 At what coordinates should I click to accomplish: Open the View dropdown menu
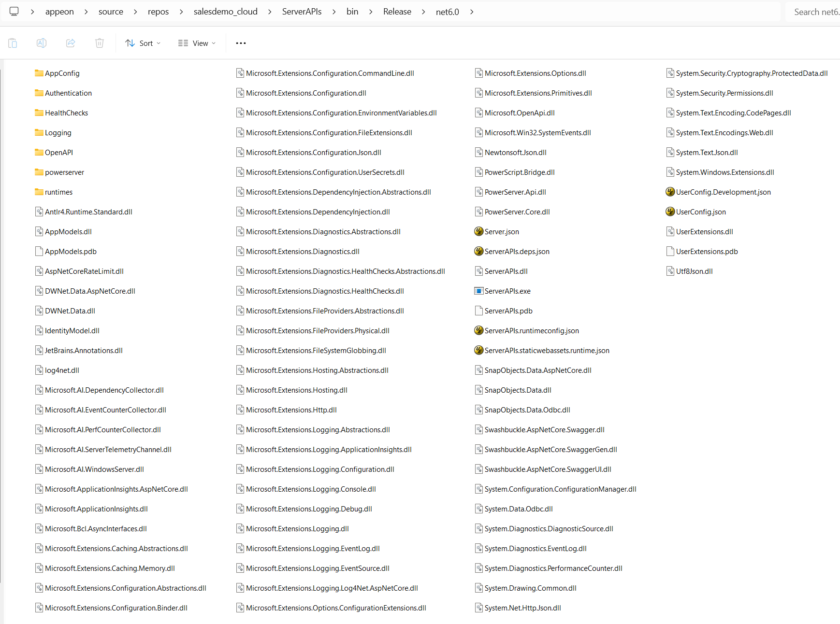[x=197, y=43]
